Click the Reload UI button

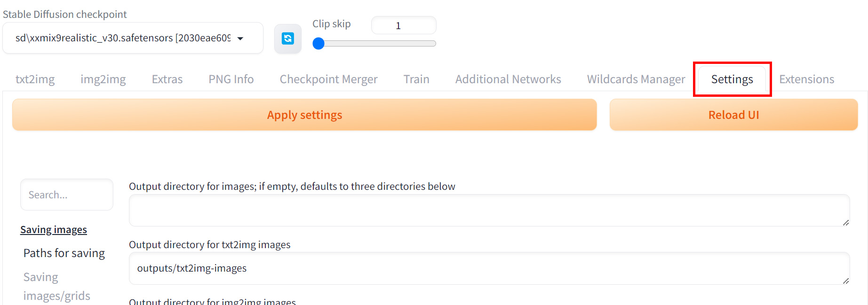click(x=733, y=115)
